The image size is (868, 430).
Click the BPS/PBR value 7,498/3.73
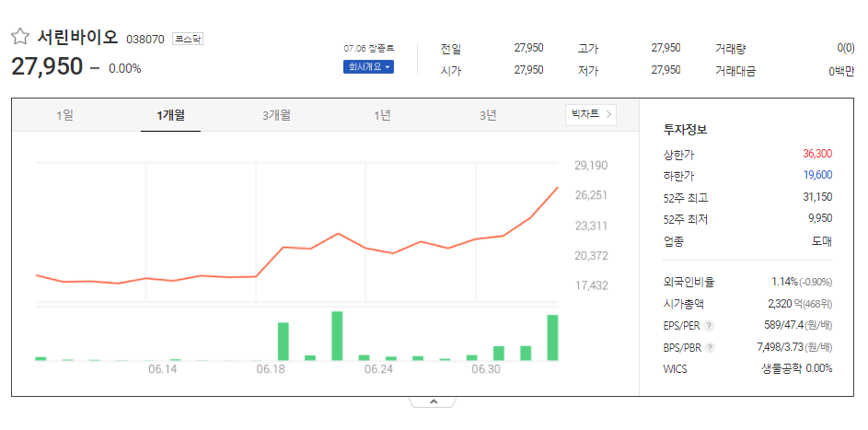tap(782, 347)
